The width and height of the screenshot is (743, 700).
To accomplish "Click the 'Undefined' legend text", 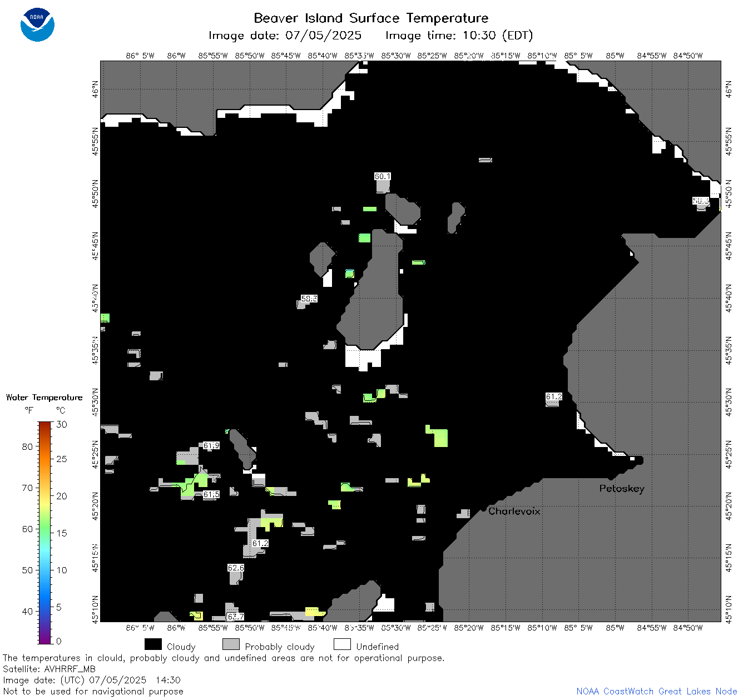I will coord(378,647).
